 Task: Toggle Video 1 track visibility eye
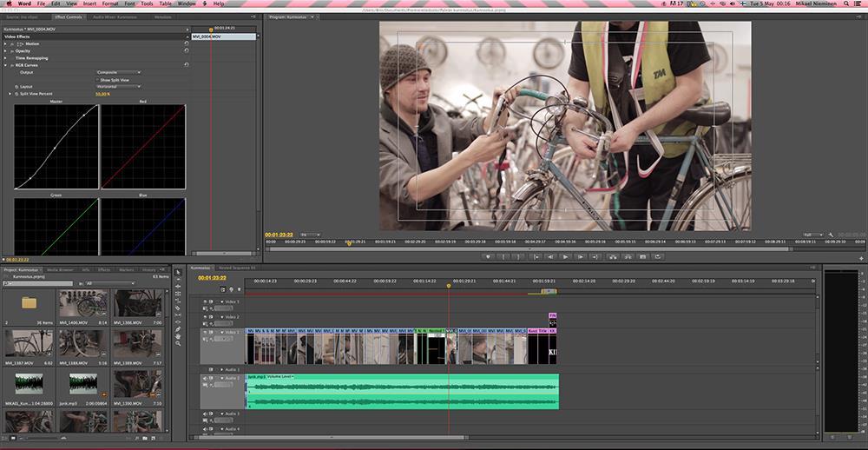[x=205, y=332]
